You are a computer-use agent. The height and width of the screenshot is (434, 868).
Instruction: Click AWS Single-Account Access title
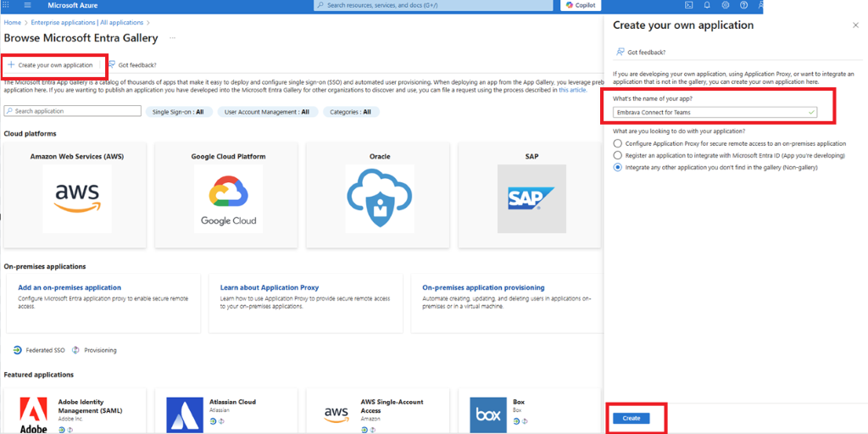coord(392,406)
